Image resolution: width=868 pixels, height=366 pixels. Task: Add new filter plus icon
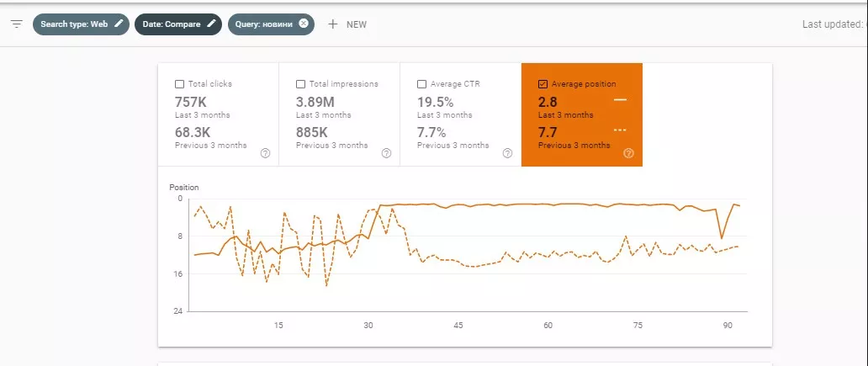332,24
